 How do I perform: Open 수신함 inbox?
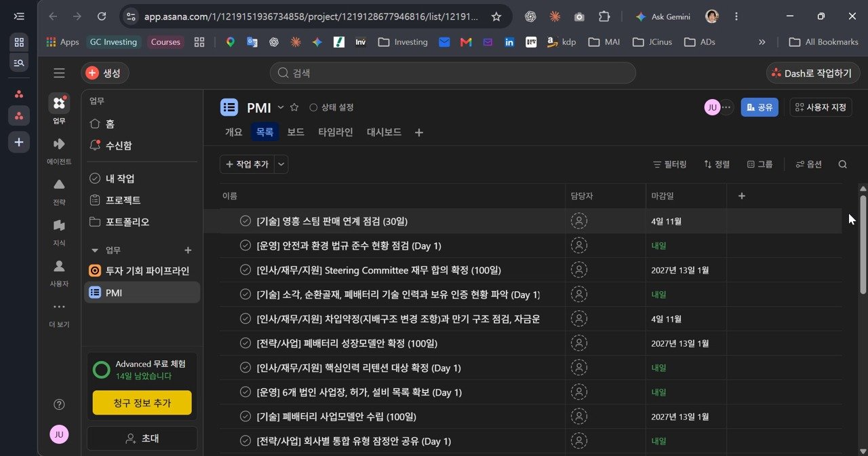point(142,146)
